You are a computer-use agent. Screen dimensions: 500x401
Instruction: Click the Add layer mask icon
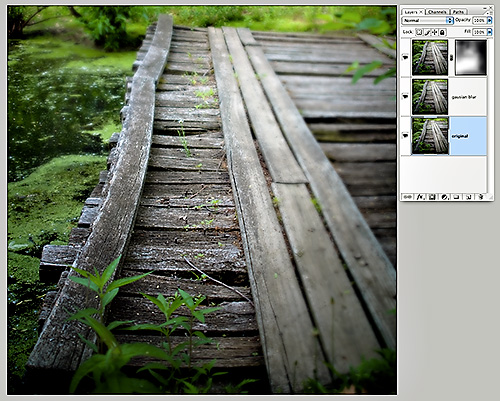coord(432,197)
